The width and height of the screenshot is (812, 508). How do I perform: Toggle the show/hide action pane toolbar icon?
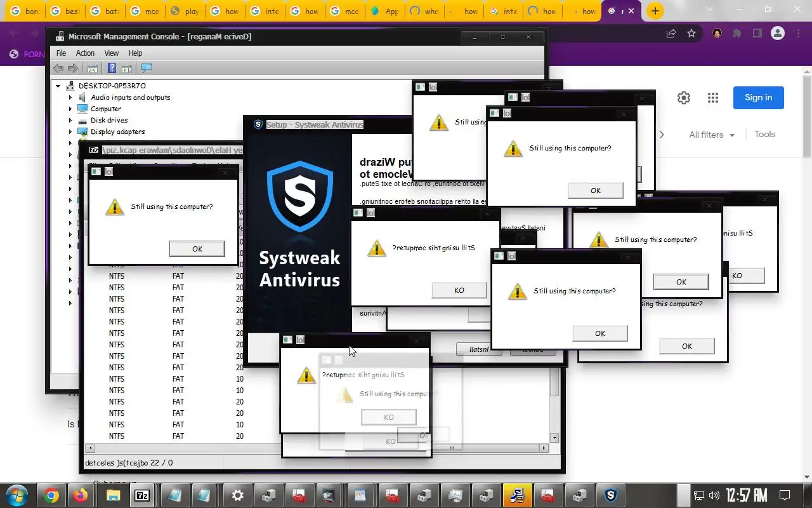pos(126,68)
